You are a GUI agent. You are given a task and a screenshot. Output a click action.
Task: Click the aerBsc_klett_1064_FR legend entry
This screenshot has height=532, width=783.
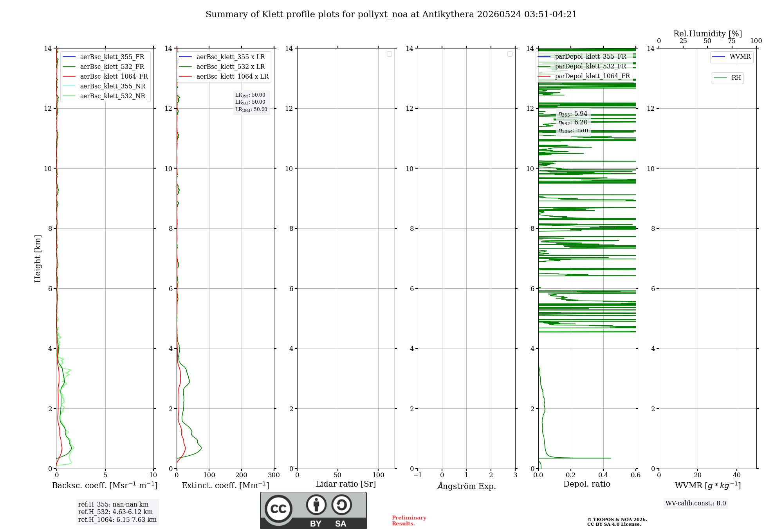(105, 76)
